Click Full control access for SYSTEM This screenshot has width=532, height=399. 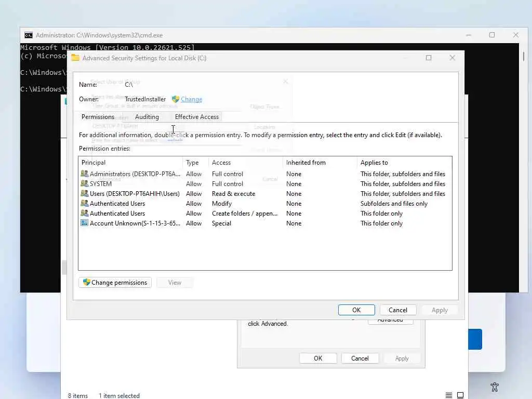point(228,183)
